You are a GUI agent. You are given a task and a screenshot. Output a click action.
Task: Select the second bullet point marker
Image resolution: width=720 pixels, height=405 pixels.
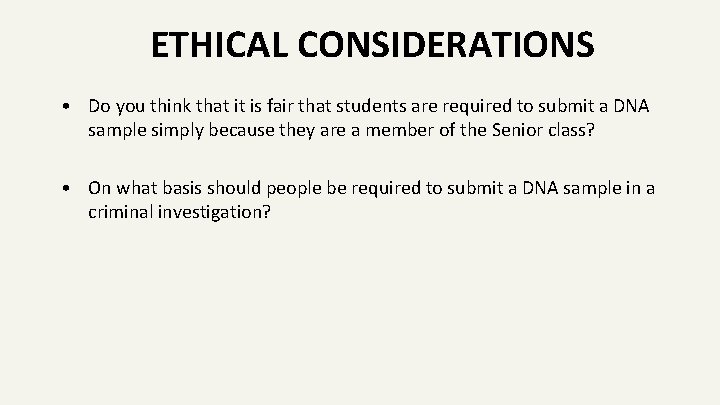(x=66, y=188)
